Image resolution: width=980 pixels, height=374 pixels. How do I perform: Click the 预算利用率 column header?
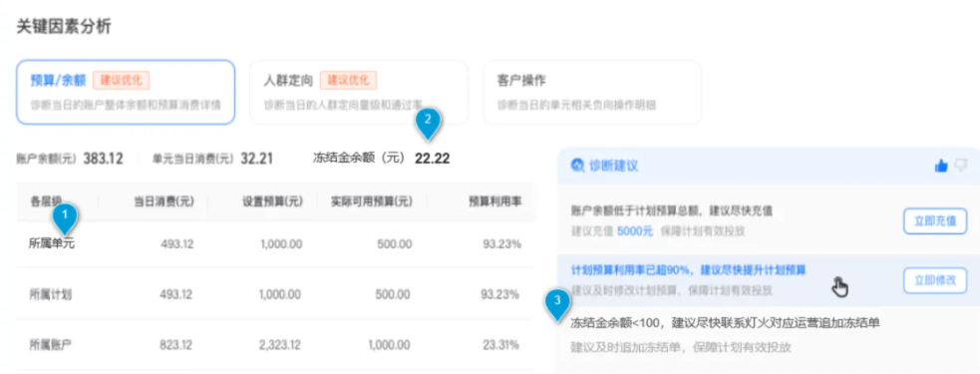pos(495,201)
